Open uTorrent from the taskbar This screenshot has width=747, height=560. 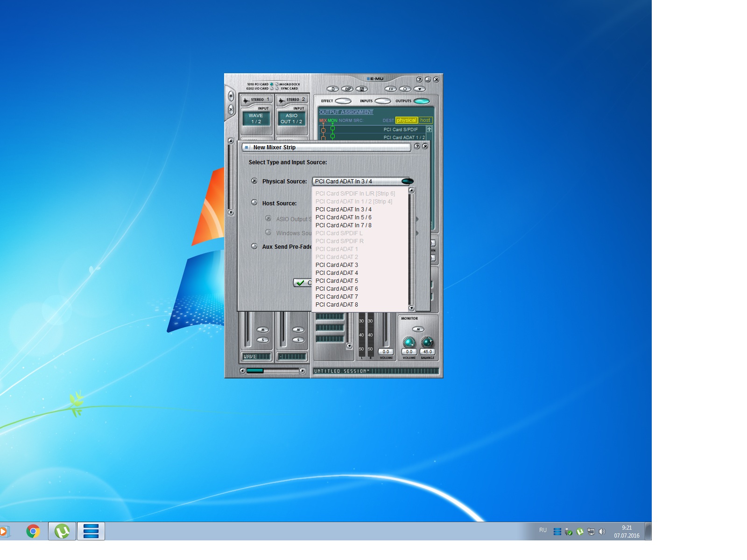(62, 531)
